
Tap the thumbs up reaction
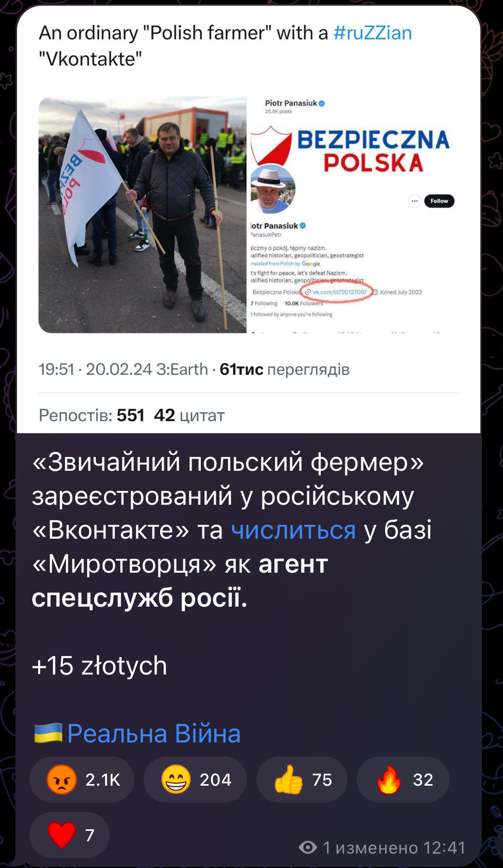302,780
